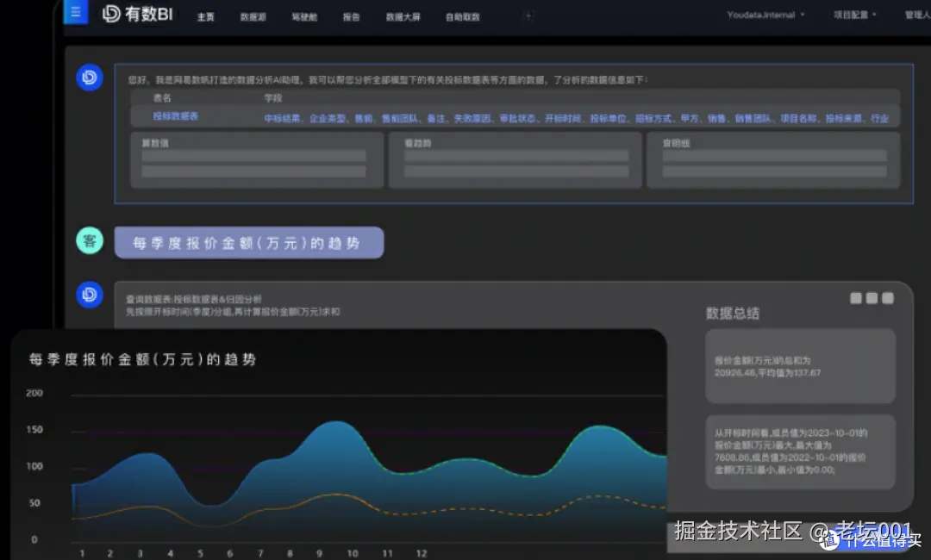Click the AI assistant avatar beside the greeting
This screenshot has width=931, height=560.
[x=89, y=78]
